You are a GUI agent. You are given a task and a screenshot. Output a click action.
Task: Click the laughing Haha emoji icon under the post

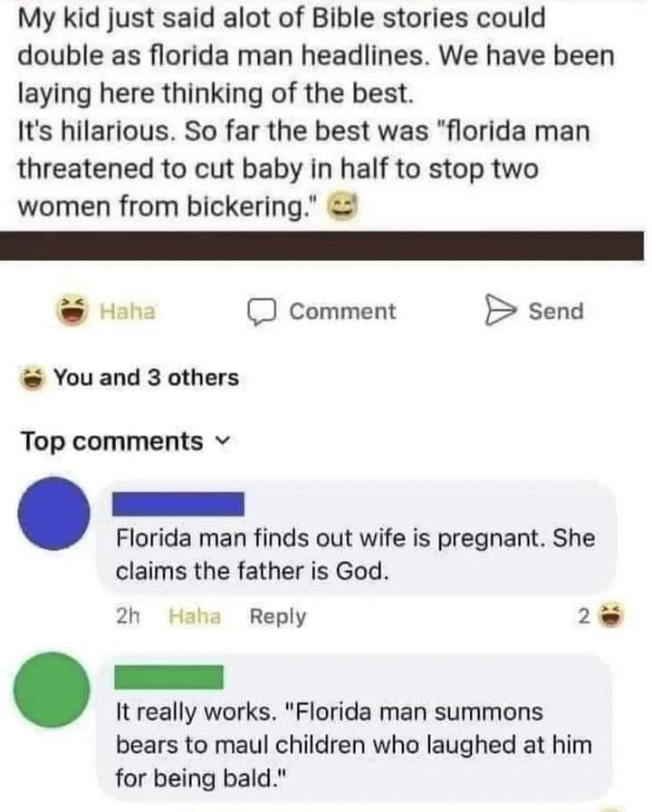pos(75,311)
